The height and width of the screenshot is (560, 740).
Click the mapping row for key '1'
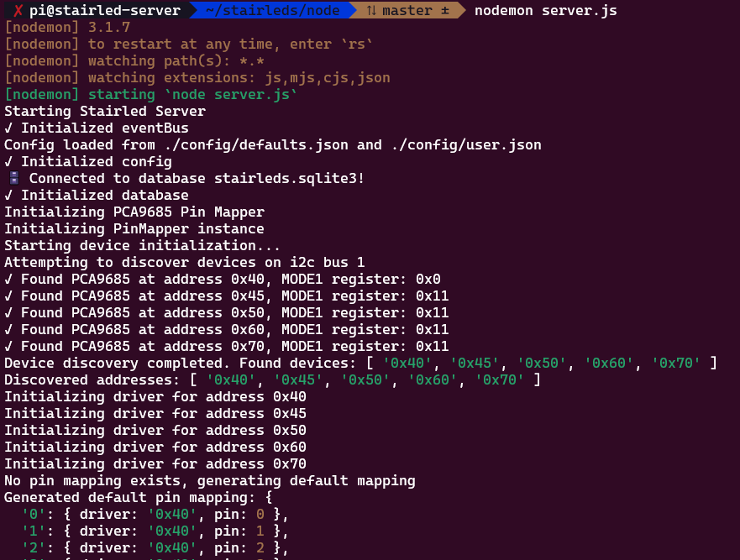point(155,531)
